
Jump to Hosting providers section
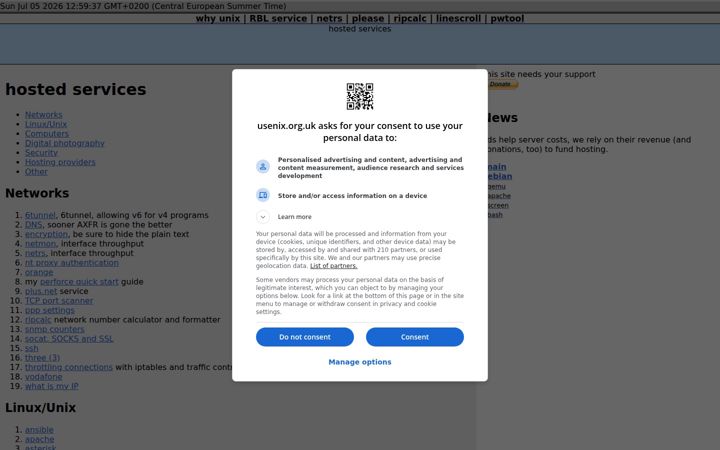(60, 162)
